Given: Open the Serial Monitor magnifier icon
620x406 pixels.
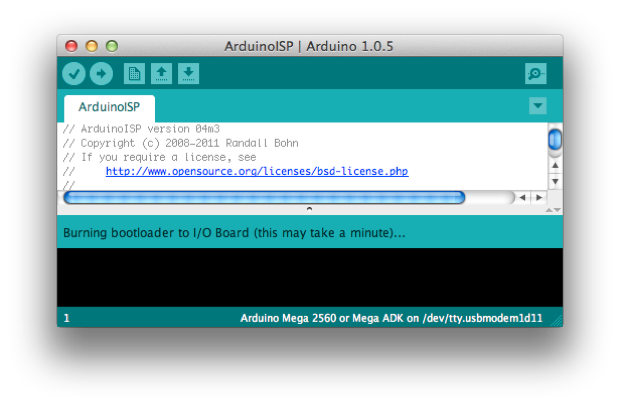Looking at the screenshot, I should point(536,74).
